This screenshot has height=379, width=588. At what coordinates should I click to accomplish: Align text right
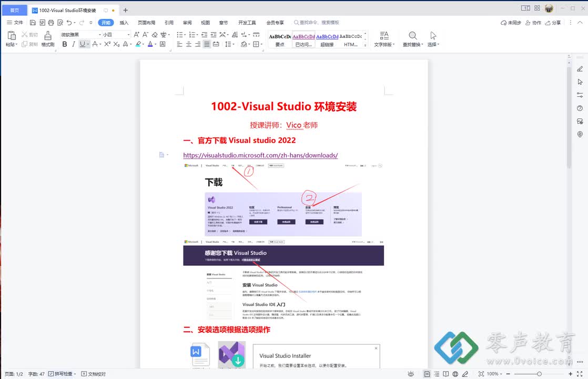198,44
